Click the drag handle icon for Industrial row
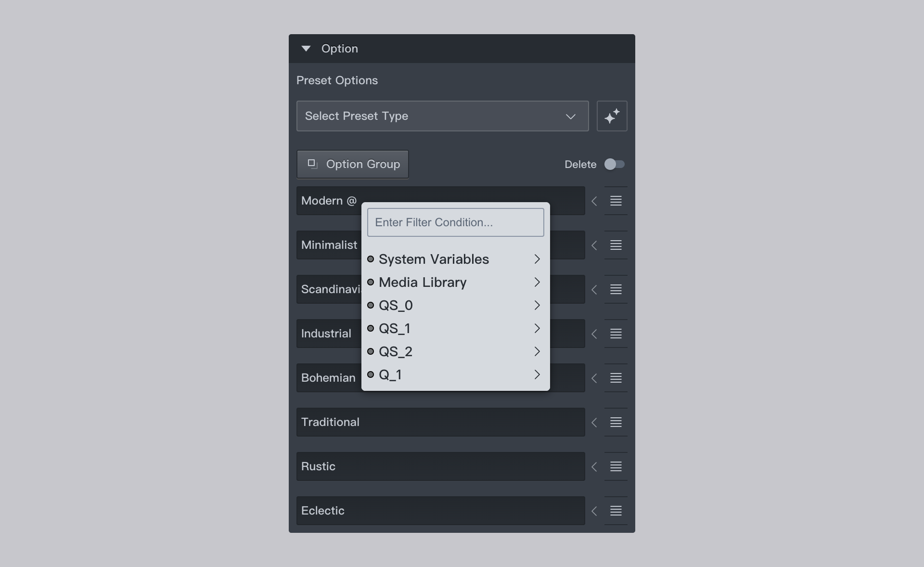This screenshot has width=924, height=567. [616, 334]
